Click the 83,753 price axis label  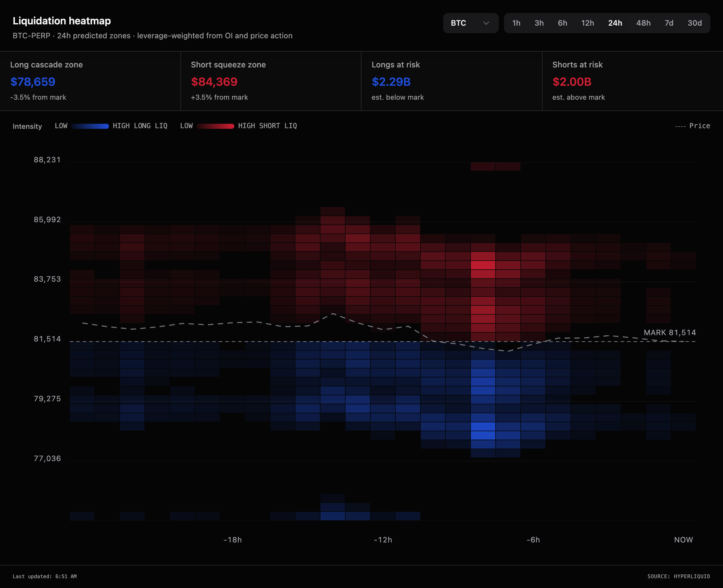click(47, 279)
